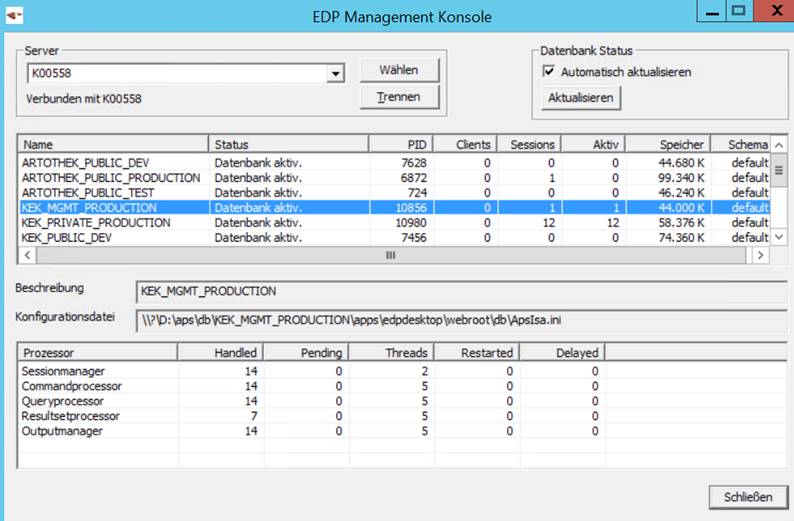Click the Sessions column header
The width and height of the screenshot is (794, 521).
(529, 145)
